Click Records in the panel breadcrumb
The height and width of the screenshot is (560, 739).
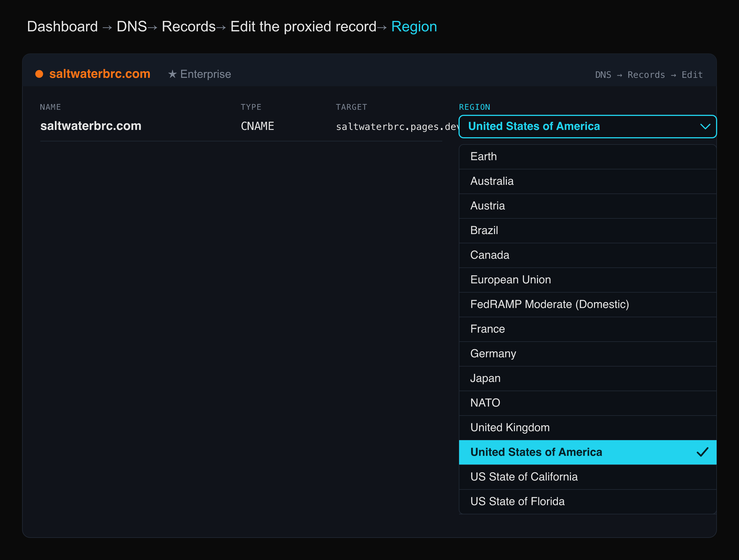point(646,75)
